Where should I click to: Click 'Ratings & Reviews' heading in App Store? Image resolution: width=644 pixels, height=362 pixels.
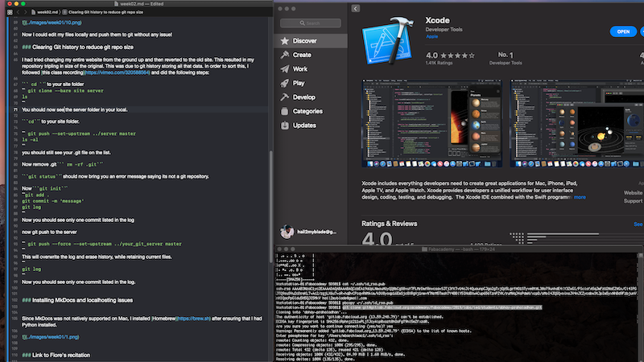(x=389, y=224)
